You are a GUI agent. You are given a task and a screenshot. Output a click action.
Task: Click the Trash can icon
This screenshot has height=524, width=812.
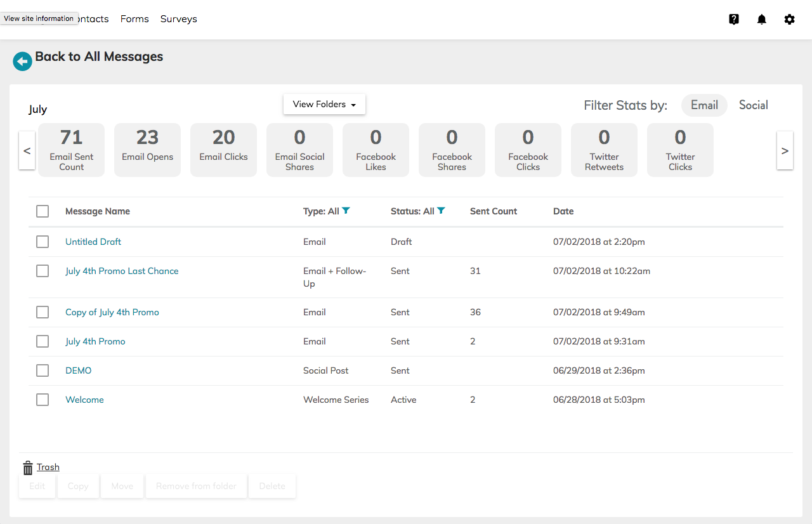tap(28, 468)
